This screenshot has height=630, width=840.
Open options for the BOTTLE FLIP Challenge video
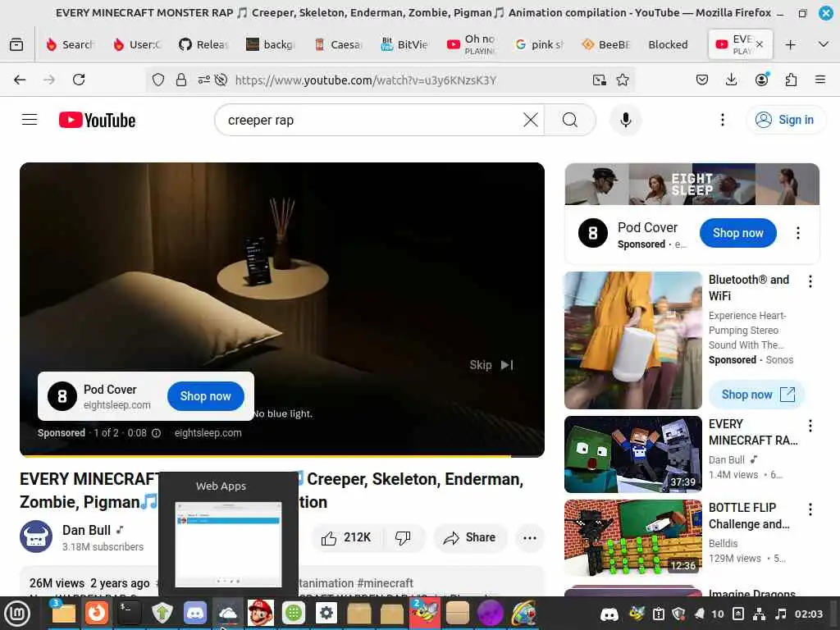(x=810, y=509)
